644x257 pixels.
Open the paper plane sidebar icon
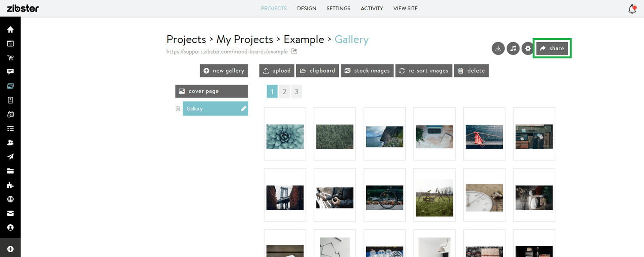[x=10, y=157]
